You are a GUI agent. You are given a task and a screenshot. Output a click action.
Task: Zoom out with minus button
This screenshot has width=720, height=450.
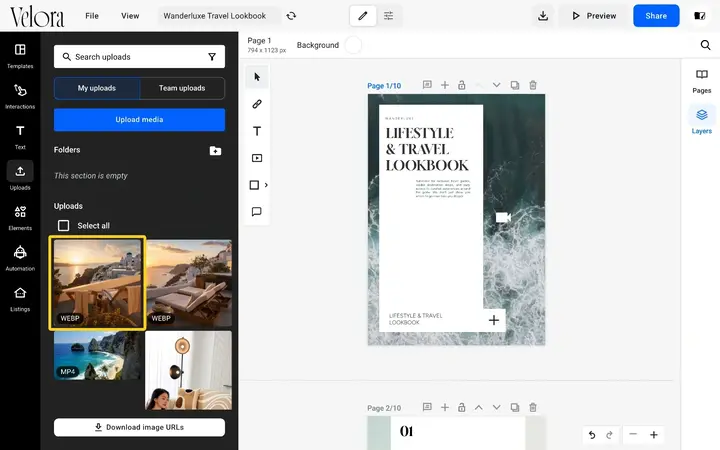click(x=633, y=434)
